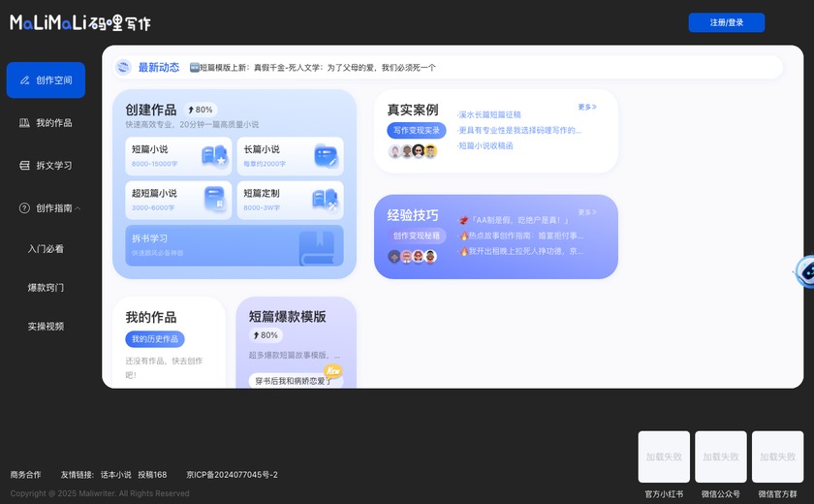This screenshot has width=814, height=504.
Task: Click the 短篇小说 book icon
Action: tap(214, 156)
